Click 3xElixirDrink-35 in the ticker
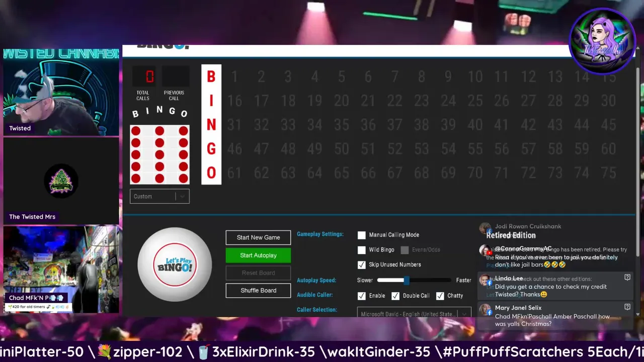This screenshot has height=362, width=644. pyautogui.click(x=264, y=352)
